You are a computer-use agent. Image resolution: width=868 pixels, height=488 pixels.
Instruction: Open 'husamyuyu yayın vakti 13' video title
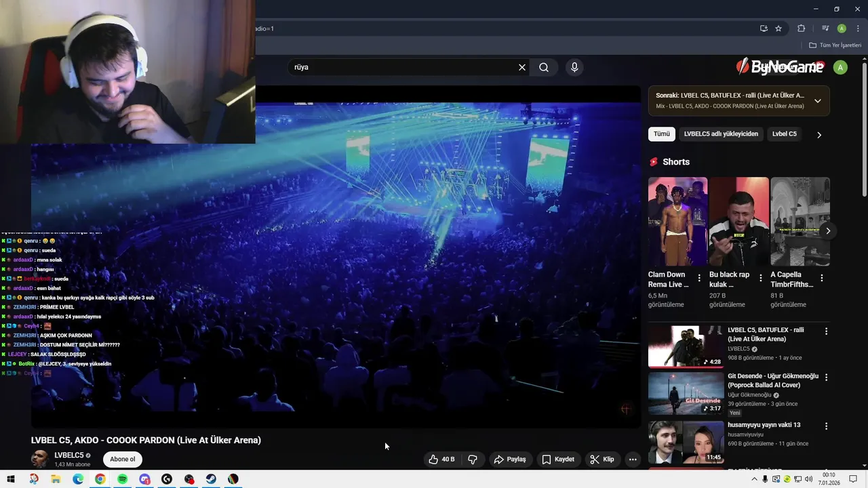tap(764, 425)
